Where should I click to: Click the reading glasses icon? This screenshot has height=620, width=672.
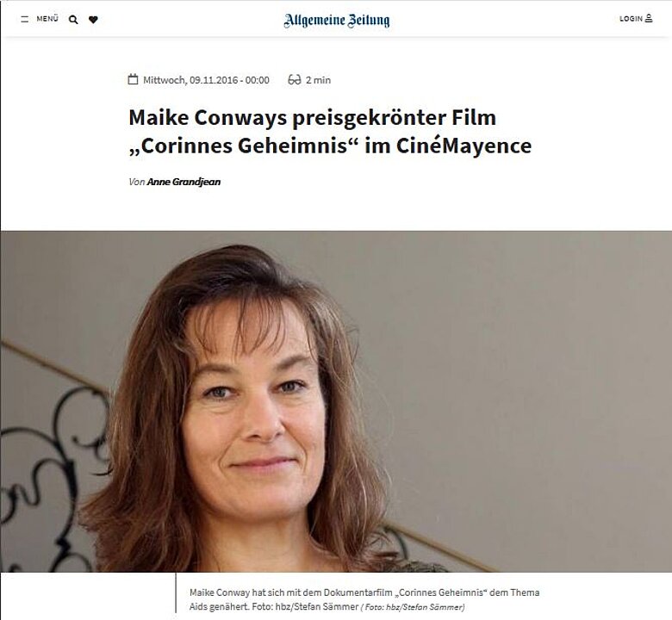295,80
